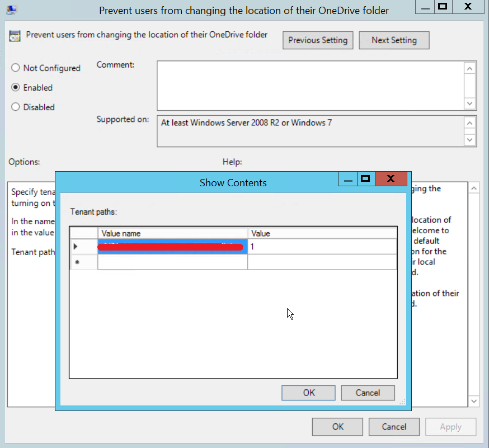
Task: Close the policy setting window
Action: pyautogui.click(x=468, y=7)
